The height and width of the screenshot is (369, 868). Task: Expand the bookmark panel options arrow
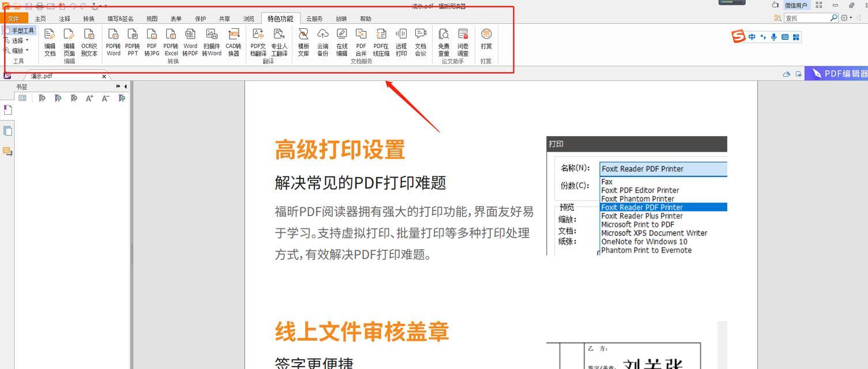pyautogui.click(x=118, y=86)
